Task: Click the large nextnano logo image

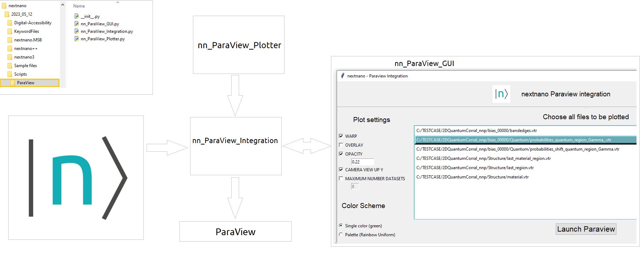Action: coord(76,178)
